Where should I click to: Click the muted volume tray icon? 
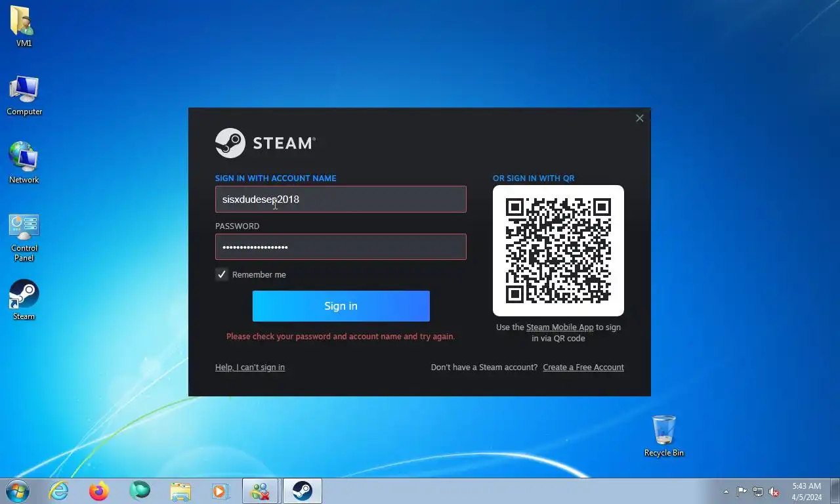(774, 492)
